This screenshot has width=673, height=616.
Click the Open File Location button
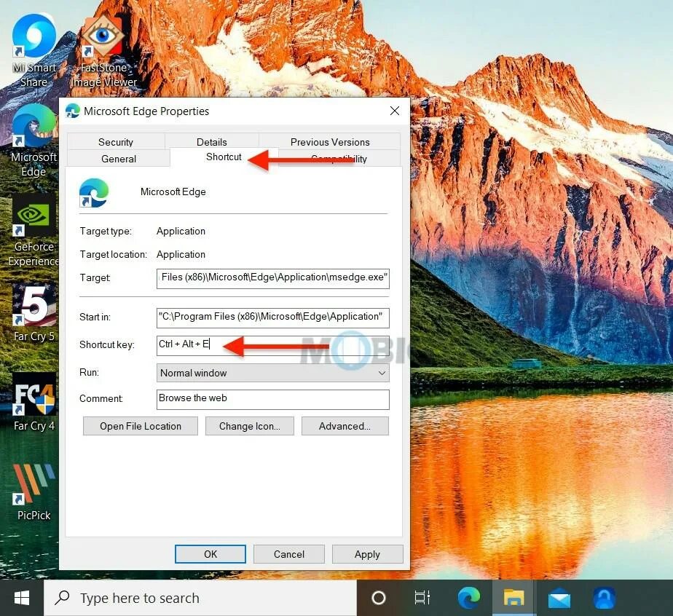pyautogui.click(x=141, y=426)
